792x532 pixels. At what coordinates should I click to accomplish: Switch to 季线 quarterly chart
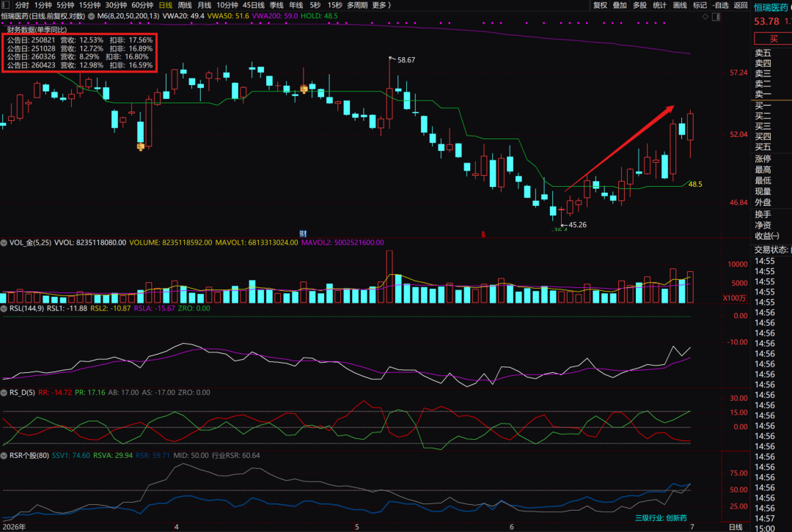pos(276,5)
